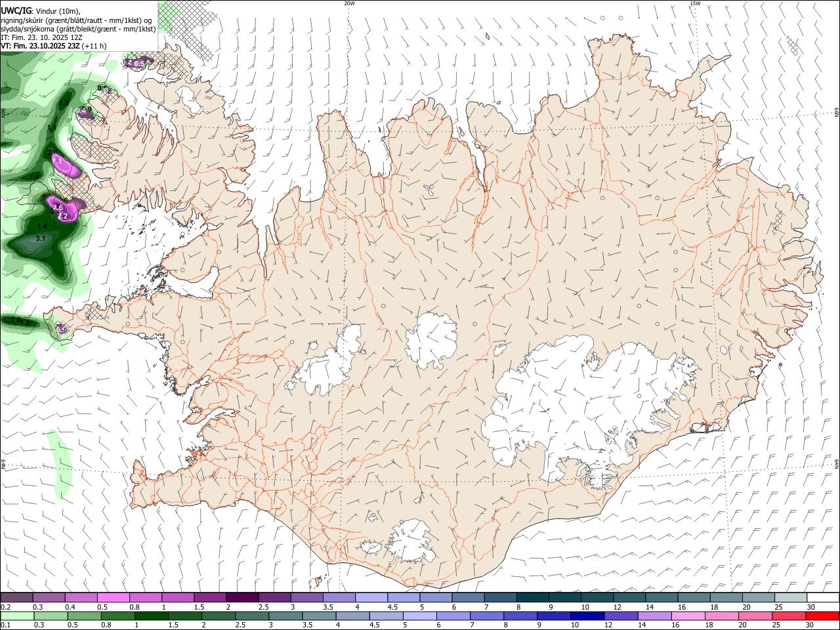The width and height of the screenshot is (840, 630).
Task: Pick the deep navy 10 swatch in the lower legend row
Action: click(587, 616)
